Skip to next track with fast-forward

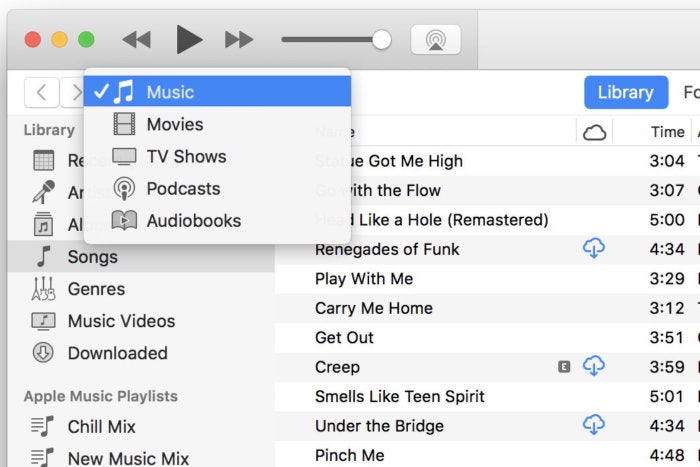pos(239,40)
